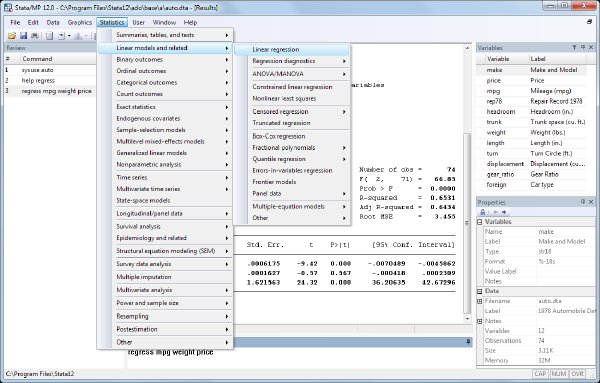Viewport: 600px width, 383px height.
Task: Close the open Statistics menu
Action: point(112,23)
